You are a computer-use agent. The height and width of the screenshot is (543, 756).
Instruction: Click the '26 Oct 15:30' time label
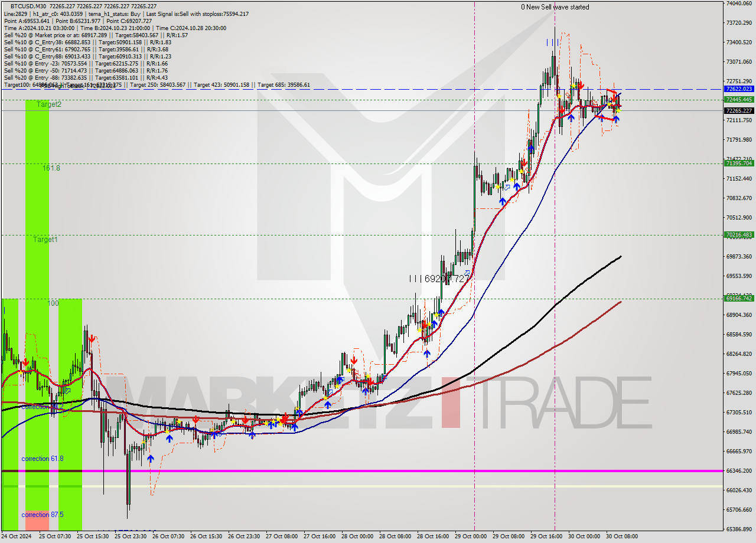pyautogui.click(x=206, y=537)
